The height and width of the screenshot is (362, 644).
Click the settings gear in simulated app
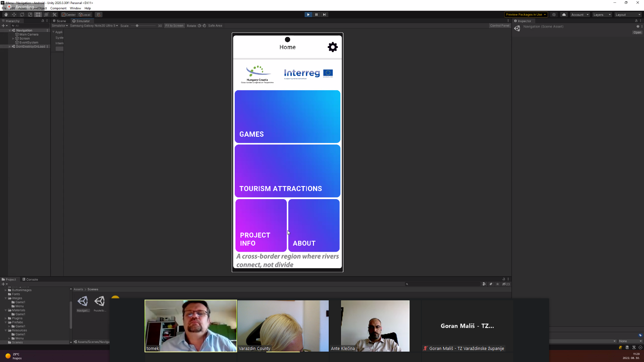click(332, 47)
